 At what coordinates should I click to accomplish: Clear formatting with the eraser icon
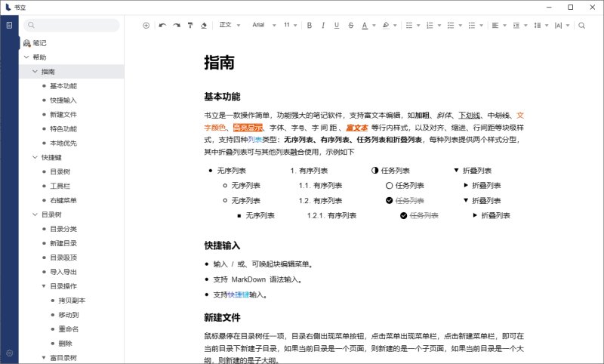tap(204, 26)
